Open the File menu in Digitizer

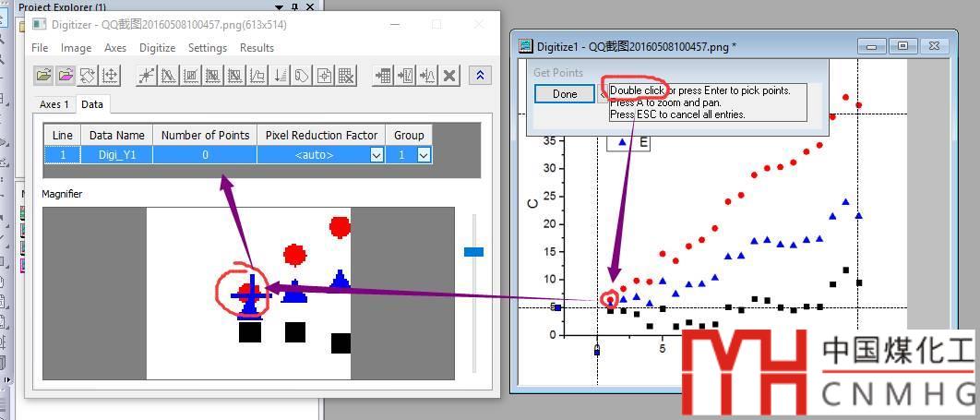point(40,48)
